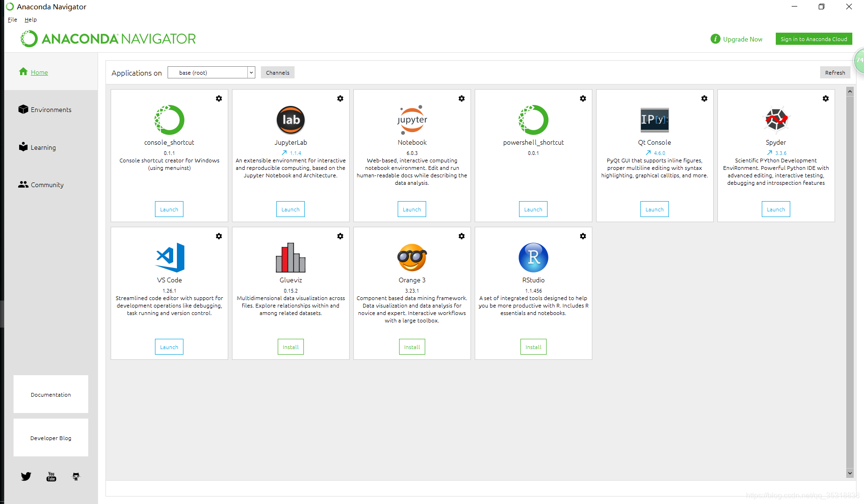Viewport: 864px width, 504px height.
Task: Launch powershell_shortcut
Action: pyautogui.click(x=533, y=210)
